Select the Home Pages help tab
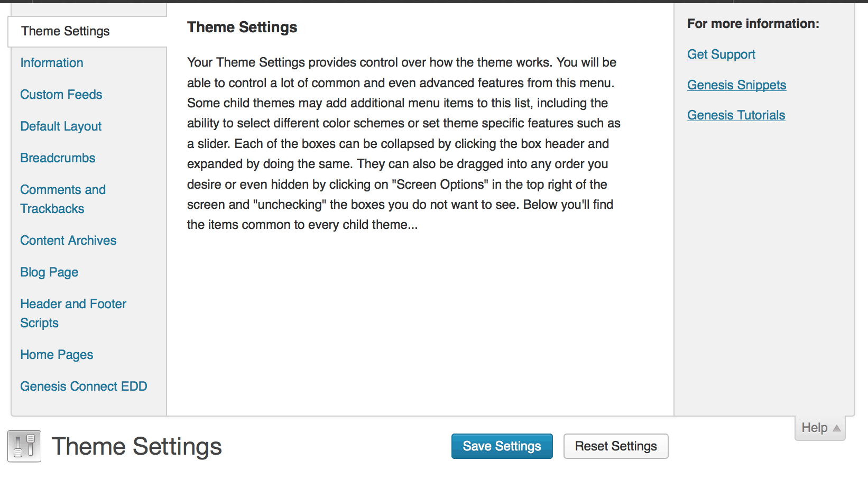The height and width of the screenshot is (479, 868). (x=57, y=355)
